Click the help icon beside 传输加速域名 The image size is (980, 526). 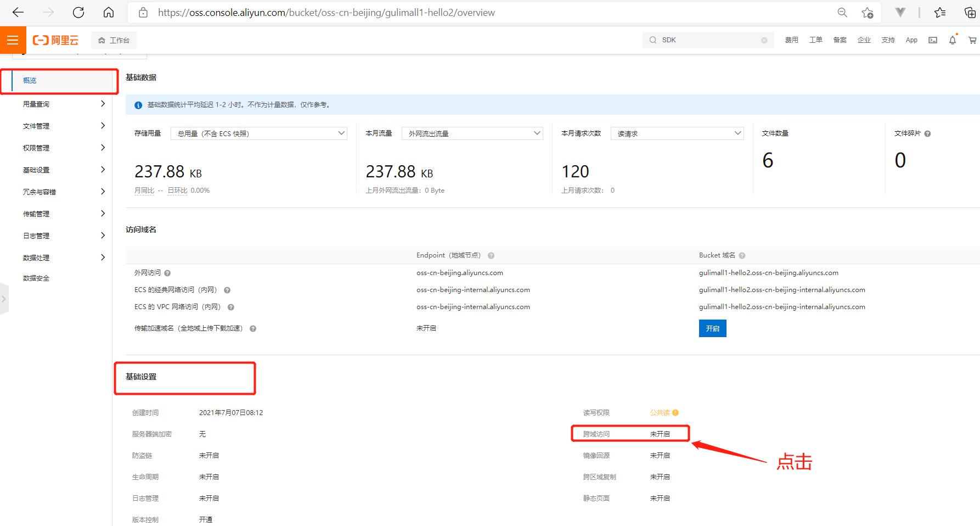coord(253,328)
